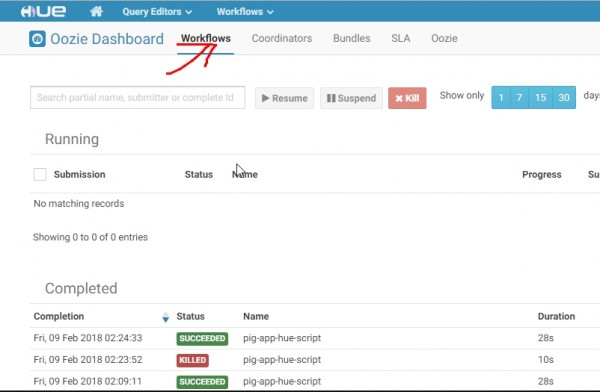
Task: Open the pig-app-hue-script job completed 02:24:33
Action: (x=282, y=338)
